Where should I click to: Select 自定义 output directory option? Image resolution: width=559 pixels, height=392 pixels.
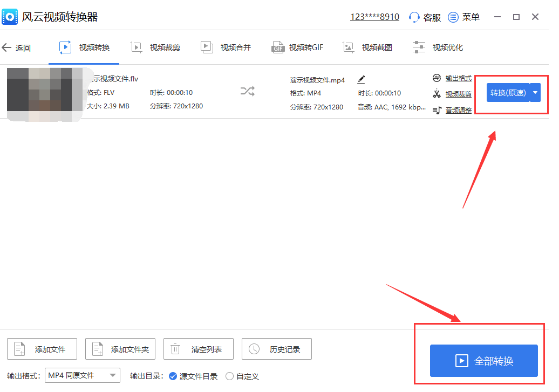coord(229,376)
